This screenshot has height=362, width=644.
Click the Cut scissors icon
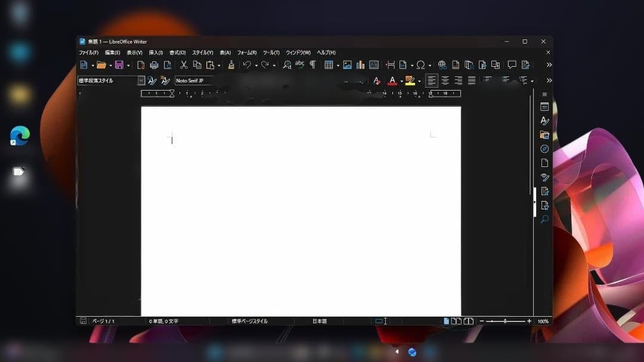[184, 65]
